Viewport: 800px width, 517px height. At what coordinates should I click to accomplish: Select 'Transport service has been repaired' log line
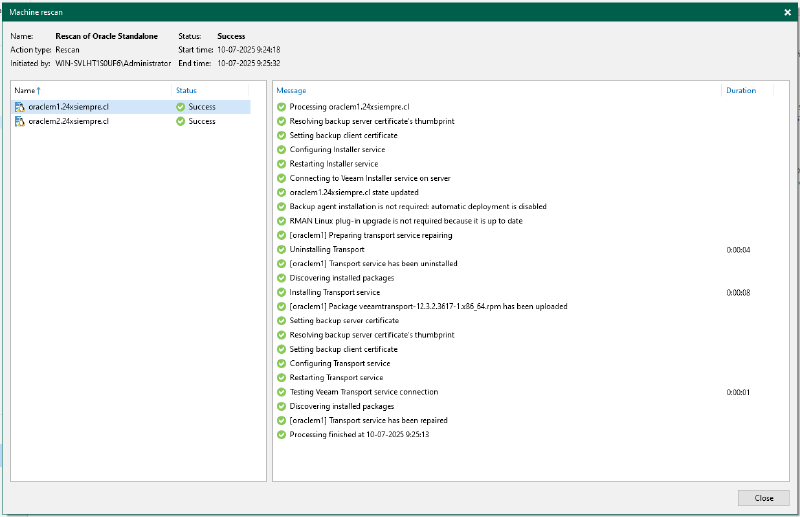[368, 421]
